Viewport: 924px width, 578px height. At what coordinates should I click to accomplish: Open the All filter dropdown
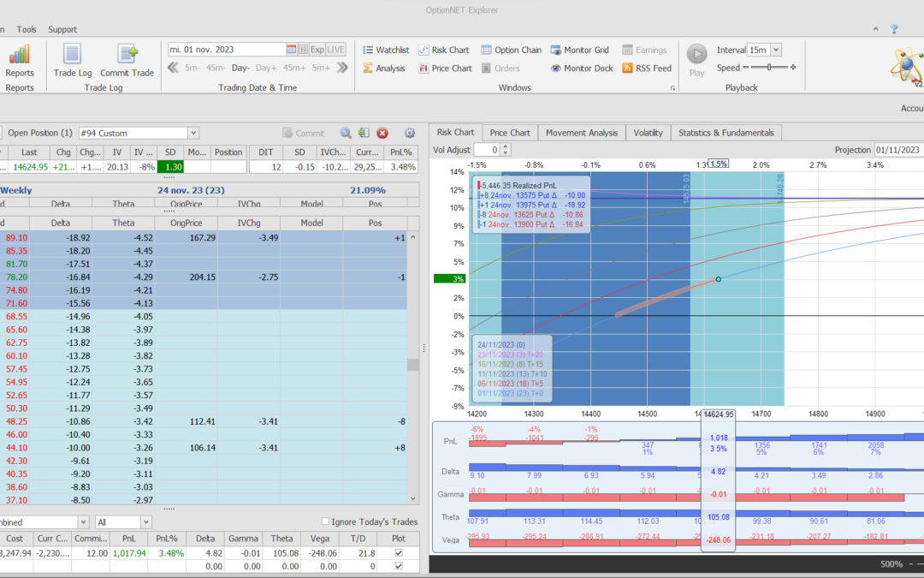coord(145,522)
